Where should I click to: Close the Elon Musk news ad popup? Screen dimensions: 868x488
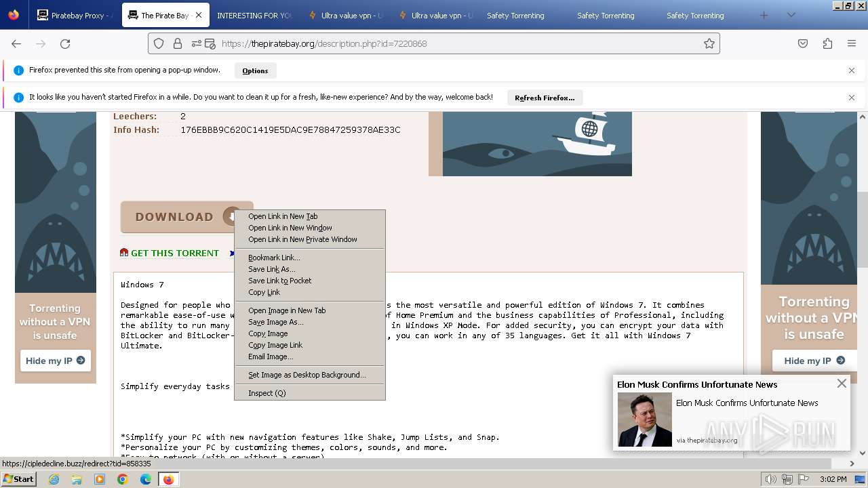(842, 383)
